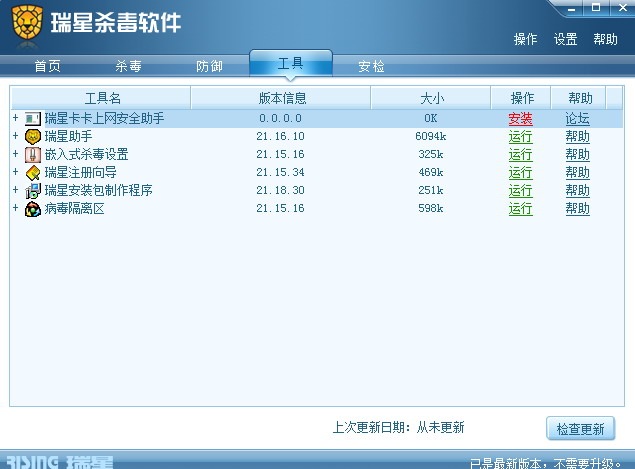Expand the 瑞星助手 row
Viewport: 635px width, 469px height.
[15, 136]
